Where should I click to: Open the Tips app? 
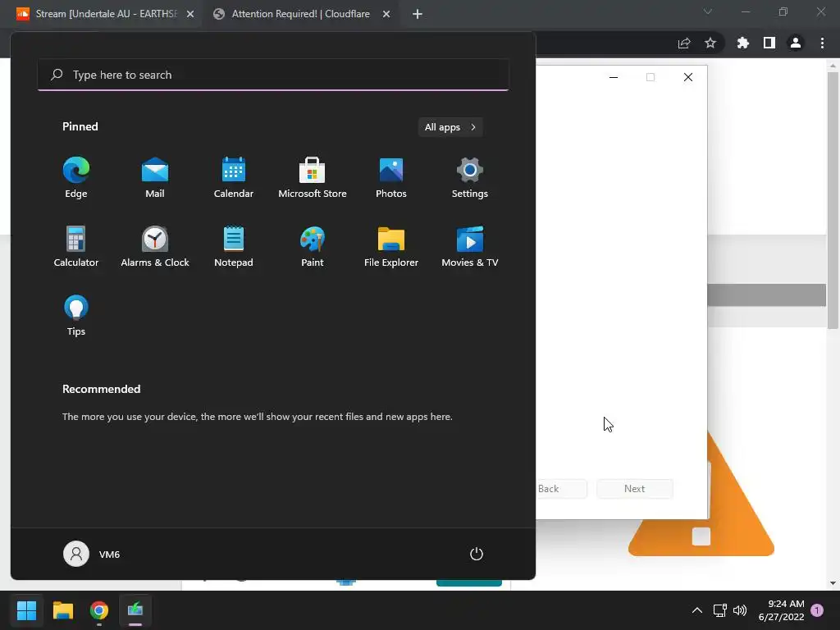click(x=76, y=316)
